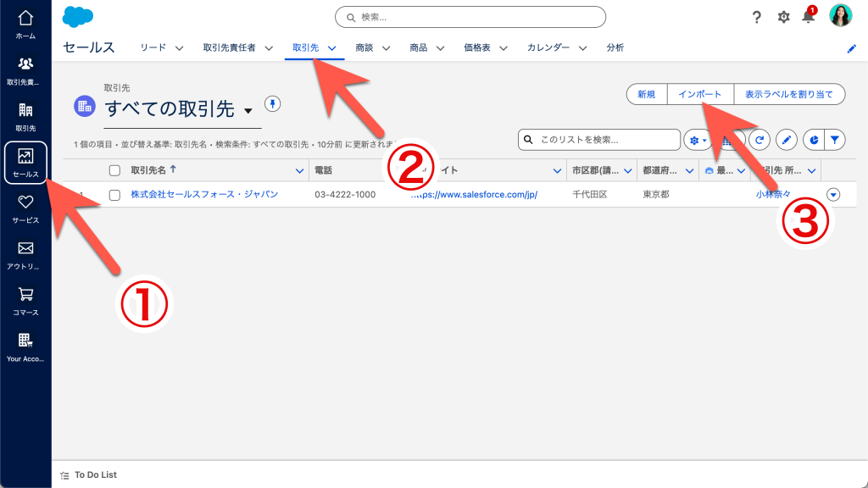Click the inline edit list pencil button
Viewport: 868px width, 488px height.
(786, 140)
